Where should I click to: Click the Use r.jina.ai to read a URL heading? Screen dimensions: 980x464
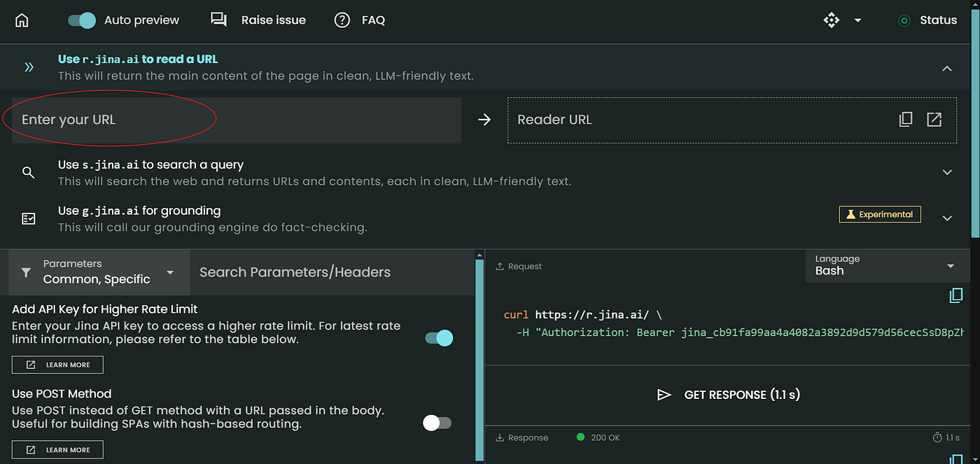click(138, 59)
